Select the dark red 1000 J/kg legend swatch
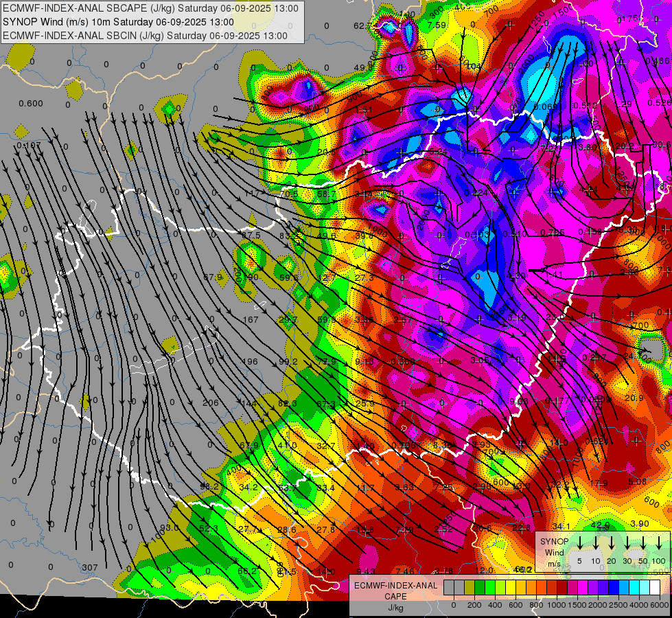The height and width of the screenshot is (618, 672). click(x=562, y=587)
